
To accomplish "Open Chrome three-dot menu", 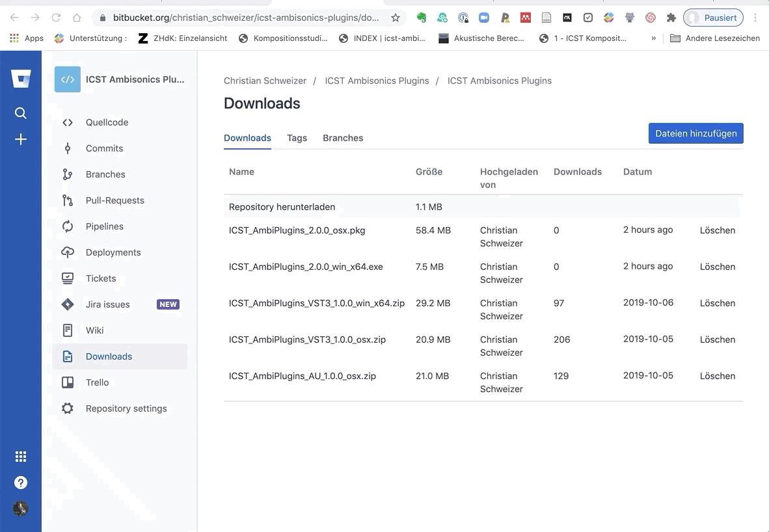I will click(x=755, y=18).
